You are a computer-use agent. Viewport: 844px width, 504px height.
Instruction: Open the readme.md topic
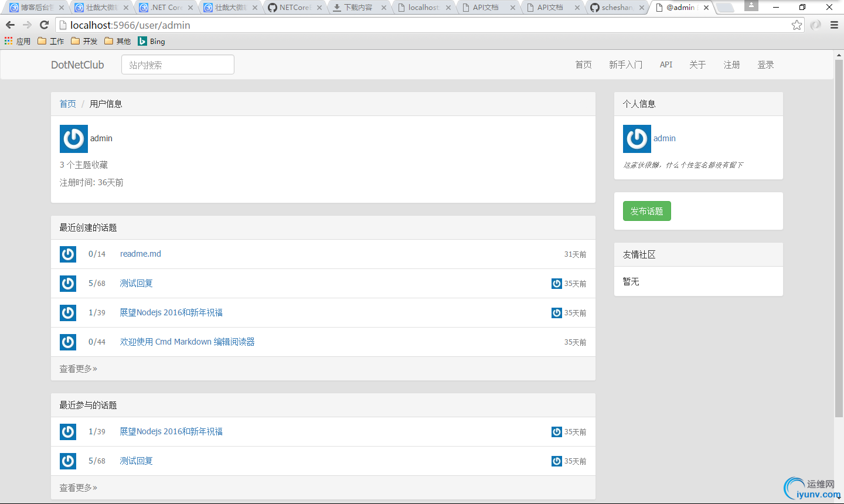coord(141,254)
